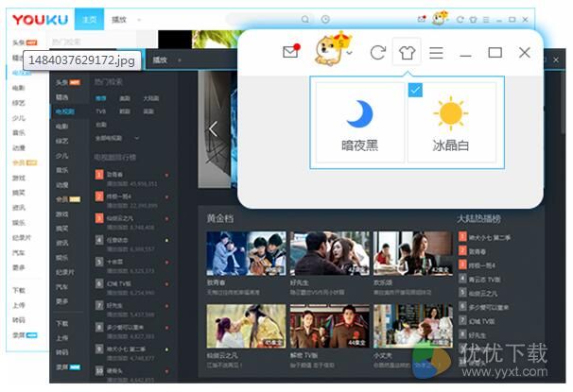The image size is (573, 392).
Task: Click the magnifier search icon in white window
Action: tap(305, 19)
